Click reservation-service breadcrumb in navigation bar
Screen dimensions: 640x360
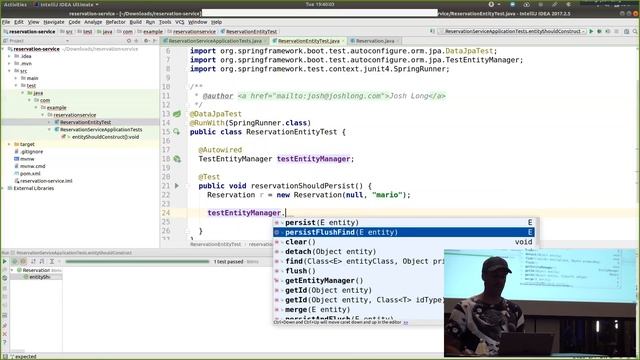29,31
